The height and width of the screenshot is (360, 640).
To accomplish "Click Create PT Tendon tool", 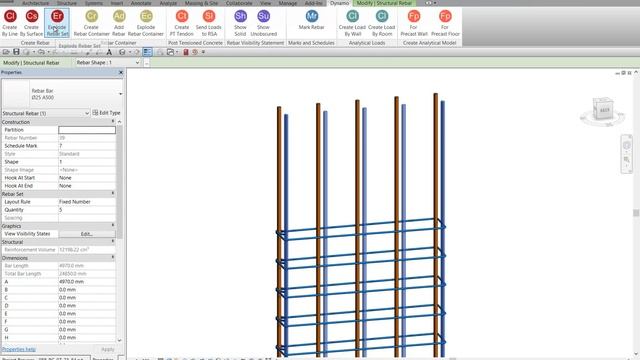I will [182, 23].
